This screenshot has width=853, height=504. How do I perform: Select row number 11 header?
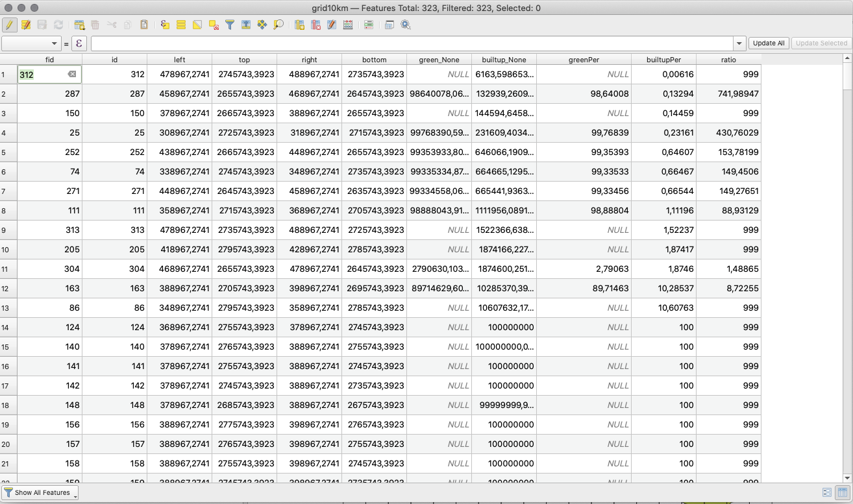click(x=8, y=269)
